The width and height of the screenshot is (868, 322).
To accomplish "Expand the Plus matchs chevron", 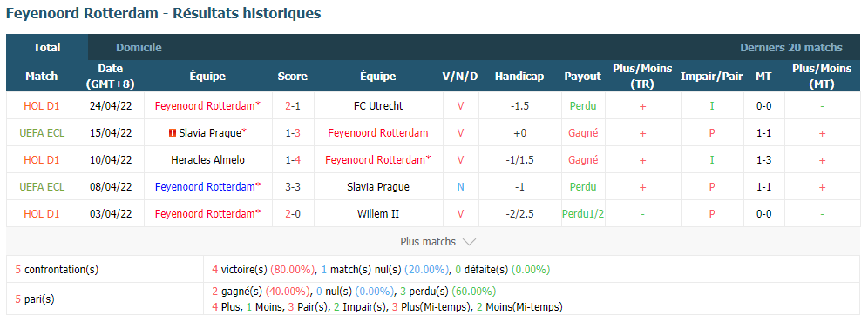I will tap(468, 242).
